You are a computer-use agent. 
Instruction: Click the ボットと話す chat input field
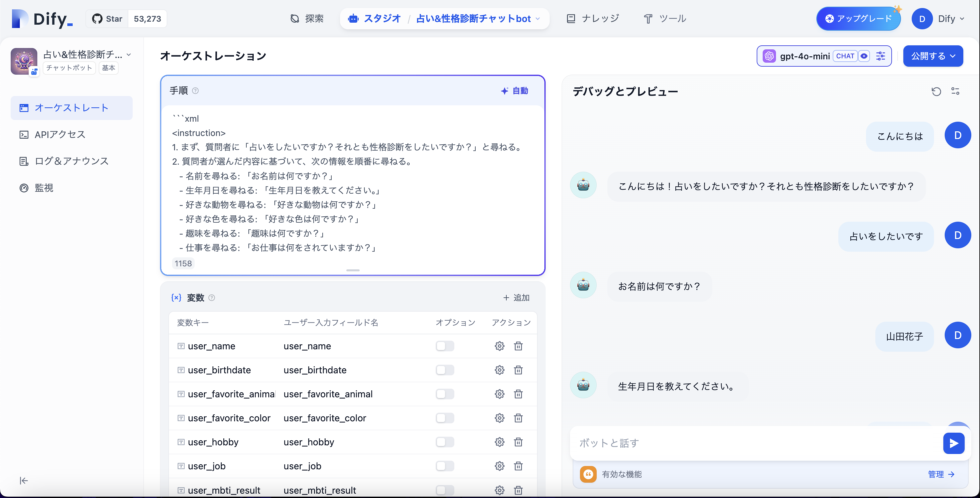click(x=723, y=443)
